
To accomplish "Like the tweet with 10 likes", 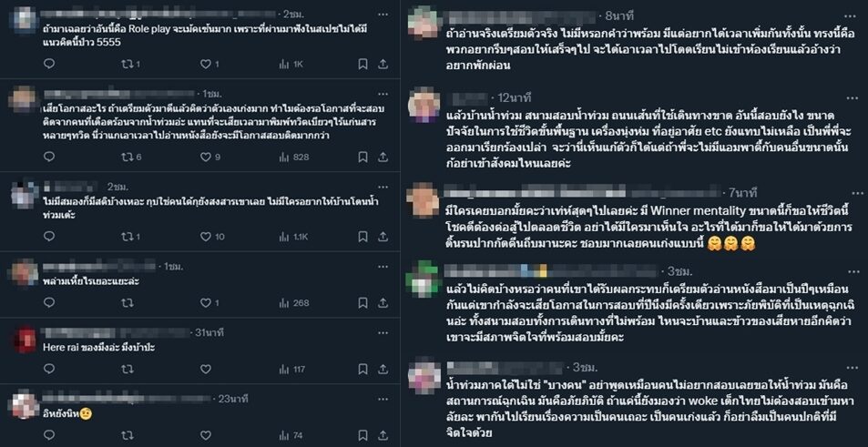I will (x=212, y=237).
